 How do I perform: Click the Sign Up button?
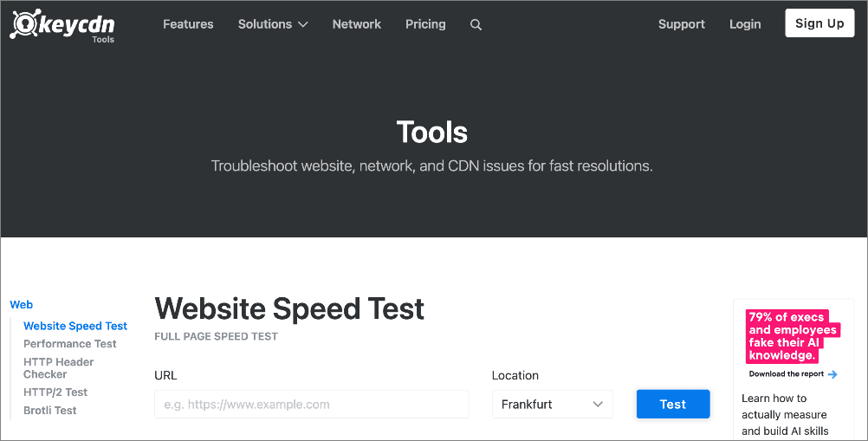pyautogui.click(x=819, y=23)
